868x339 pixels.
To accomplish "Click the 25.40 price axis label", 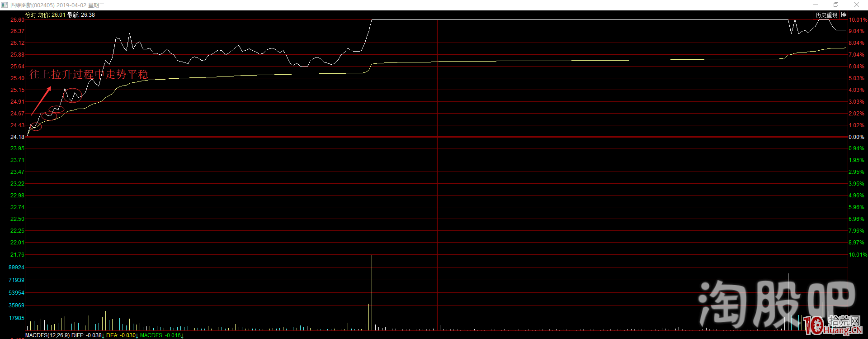I will tap(18, 78).
